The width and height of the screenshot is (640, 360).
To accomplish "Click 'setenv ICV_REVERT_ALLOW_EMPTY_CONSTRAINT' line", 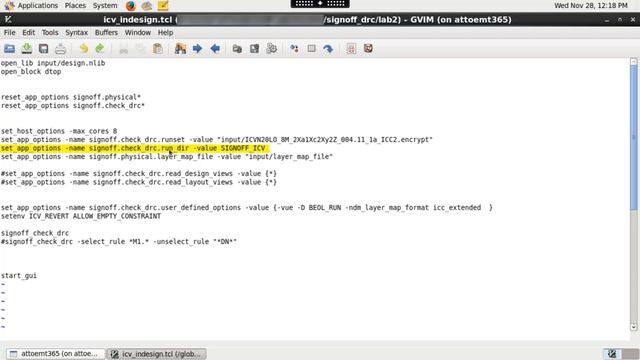I will (x=81, y=216).
